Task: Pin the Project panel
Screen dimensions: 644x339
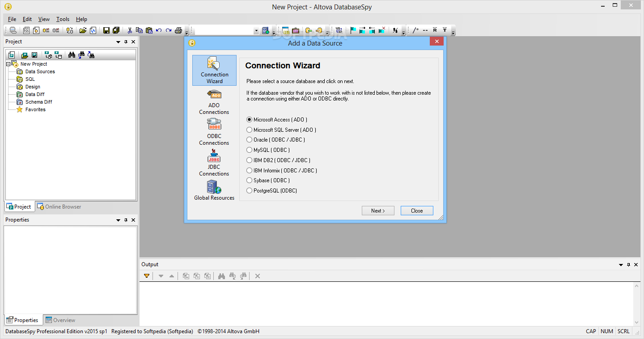Action: tap(126, 42)
